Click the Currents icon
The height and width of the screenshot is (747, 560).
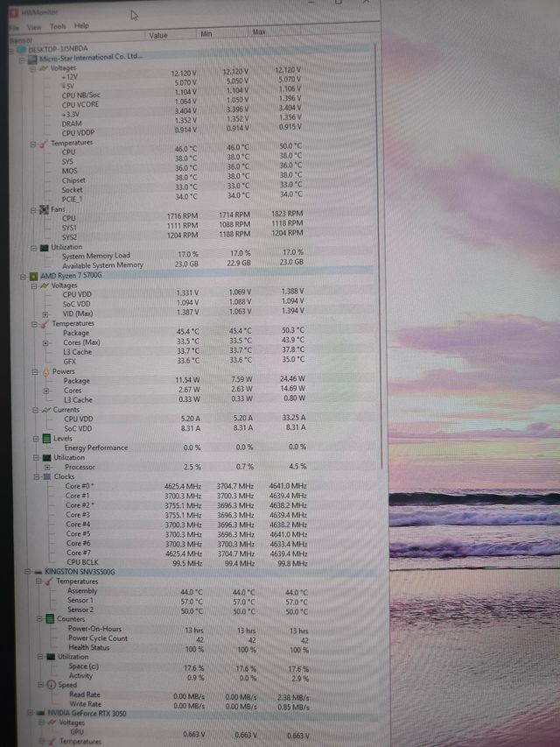point(46,410)
